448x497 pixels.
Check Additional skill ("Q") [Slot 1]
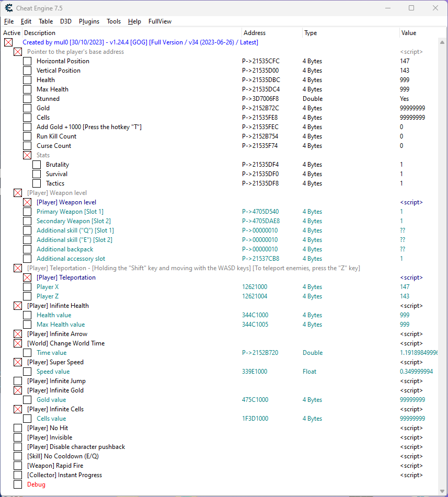click(27, 230)
